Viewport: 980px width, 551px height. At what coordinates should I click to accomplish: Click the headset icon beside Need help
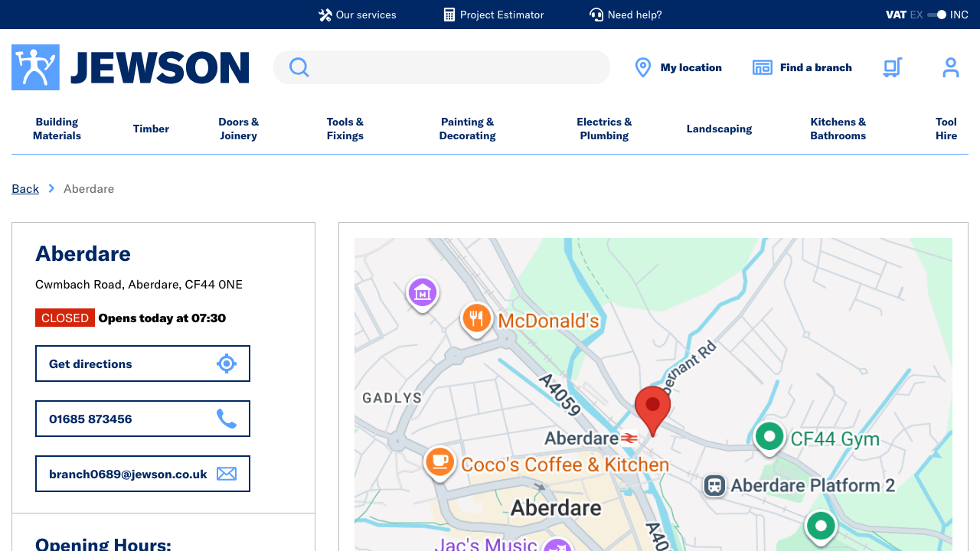596,15
